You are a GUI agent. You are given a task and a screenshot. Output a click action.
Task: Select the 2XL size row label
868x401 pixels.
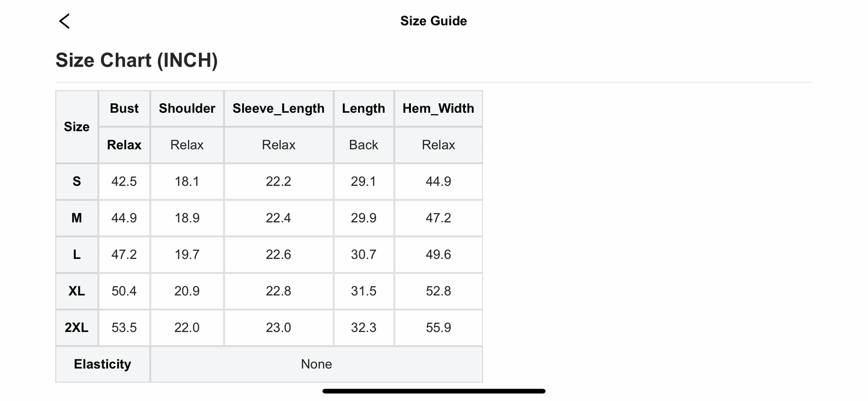pyautogui.click(x=77, y=328)
